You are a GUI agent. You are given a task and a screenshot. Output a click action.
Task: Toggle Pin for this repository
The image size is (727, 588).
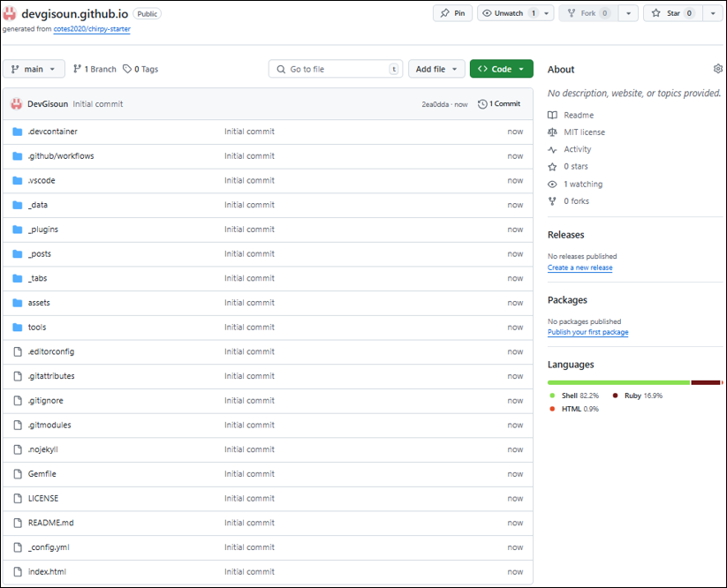click(452, 13)
